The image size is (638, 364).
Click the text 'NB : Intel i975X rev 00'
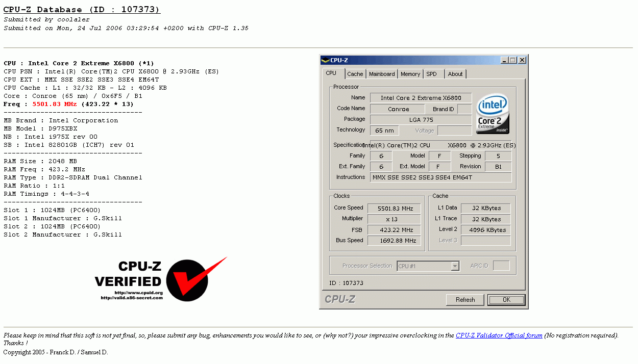pos(51,137)
